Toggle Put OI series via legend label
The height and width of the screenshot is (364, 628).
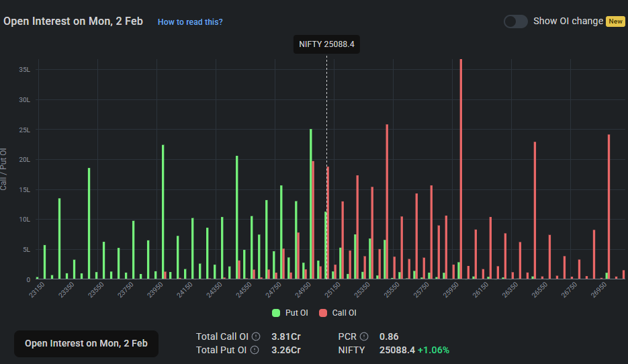click(x=298, y=313)
